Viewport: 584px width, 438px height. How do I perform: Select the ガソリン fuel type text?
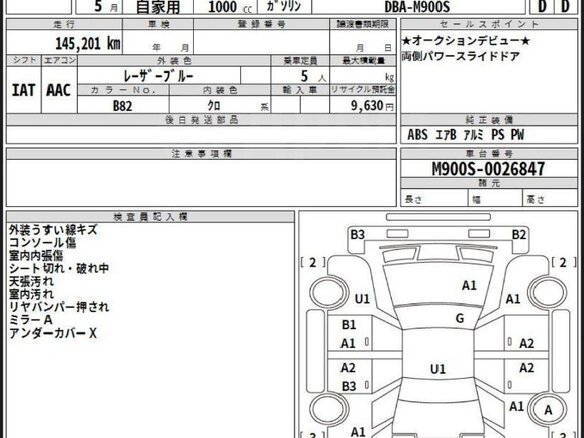[284, 6]
